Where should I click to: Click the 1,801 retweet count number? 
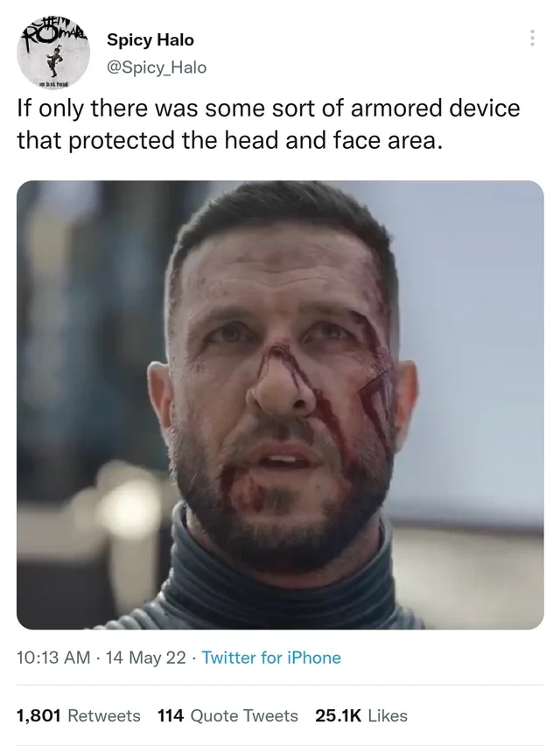point(38,715)
